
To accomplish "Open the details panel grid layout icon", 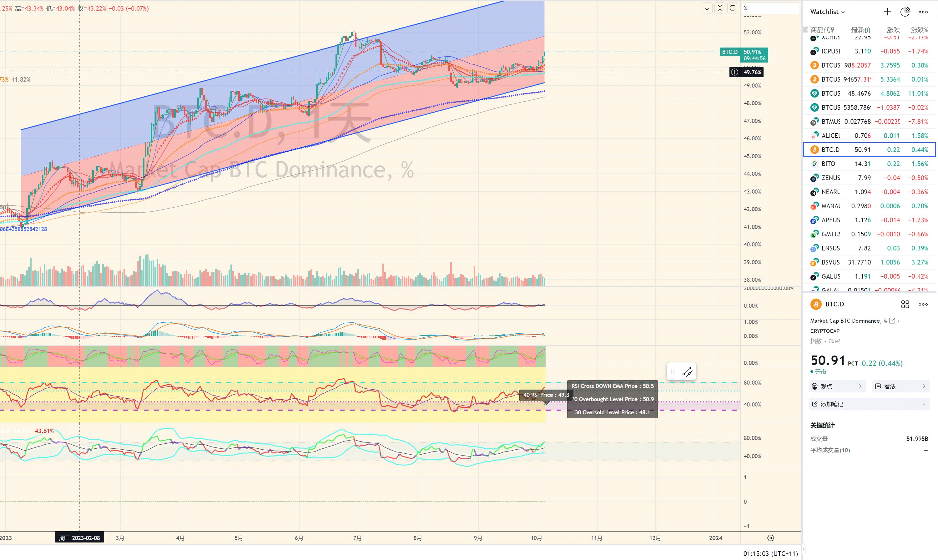I will (x=905, y=304).
